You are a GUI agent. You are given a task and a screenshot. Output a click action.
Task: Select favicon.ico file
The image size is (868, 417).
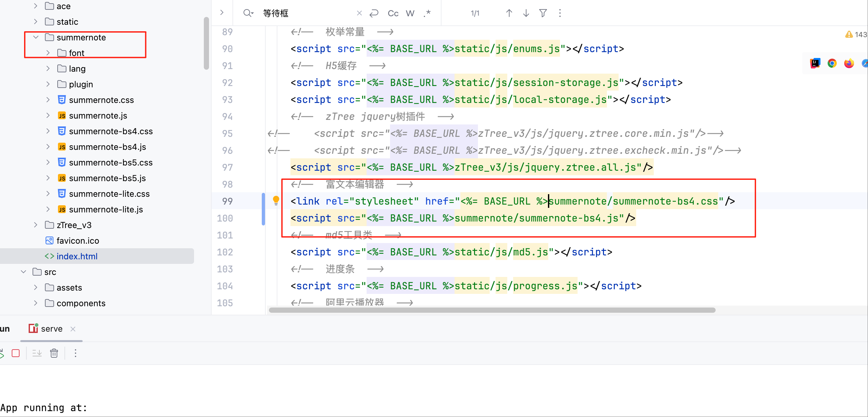77,240
